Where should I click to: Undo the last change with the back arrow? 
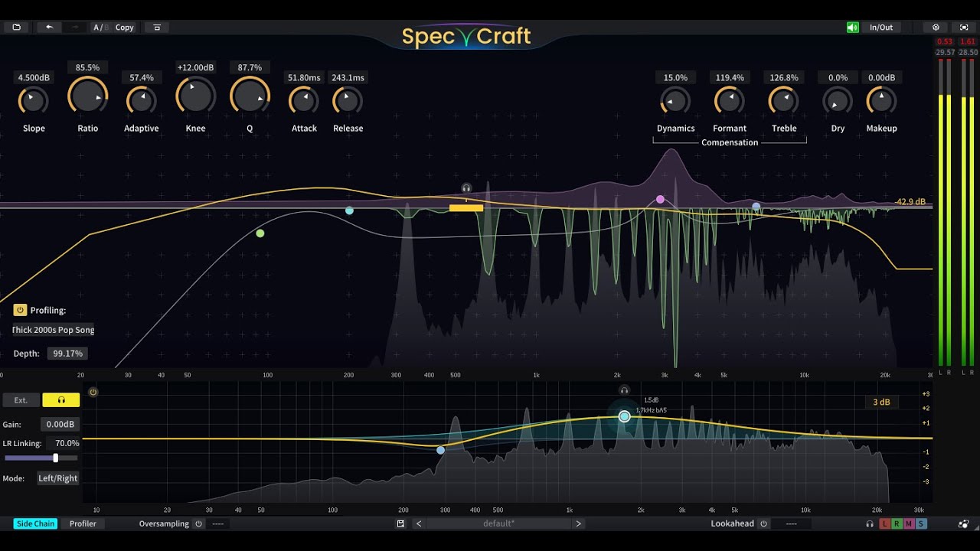point(49,27)
